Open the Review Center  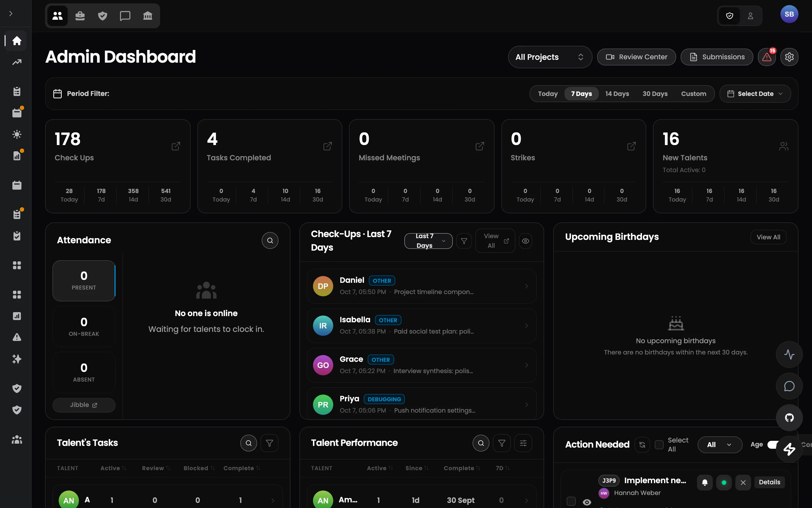pyautogui.click(x=637, y=57)
